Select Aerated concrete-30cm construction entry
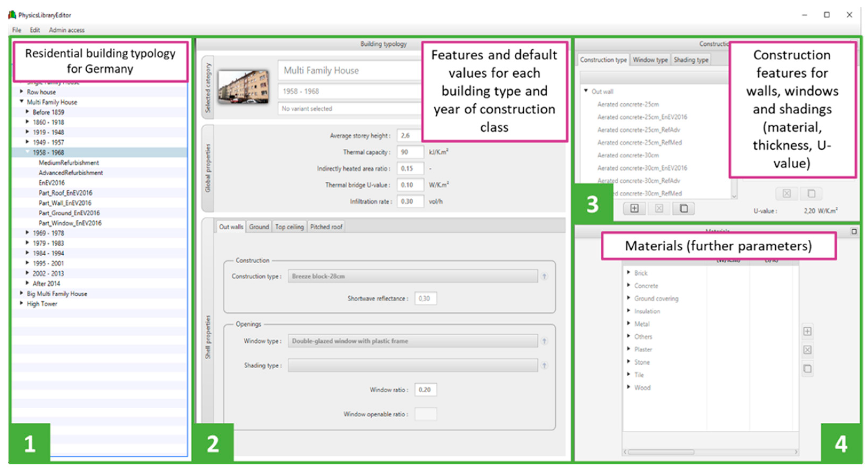Viewport: 868px width, 472px height. 628,155
